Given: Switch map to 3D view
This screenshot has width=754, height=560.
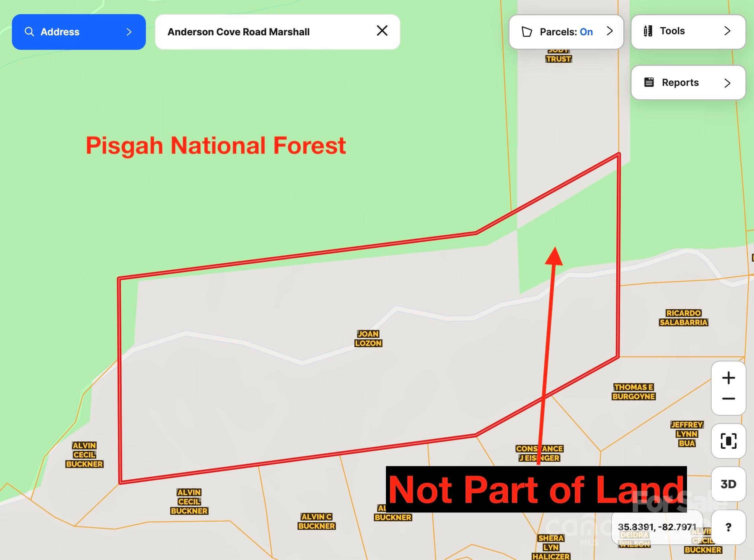Looking at the screenshot, I should coord(728,484).
